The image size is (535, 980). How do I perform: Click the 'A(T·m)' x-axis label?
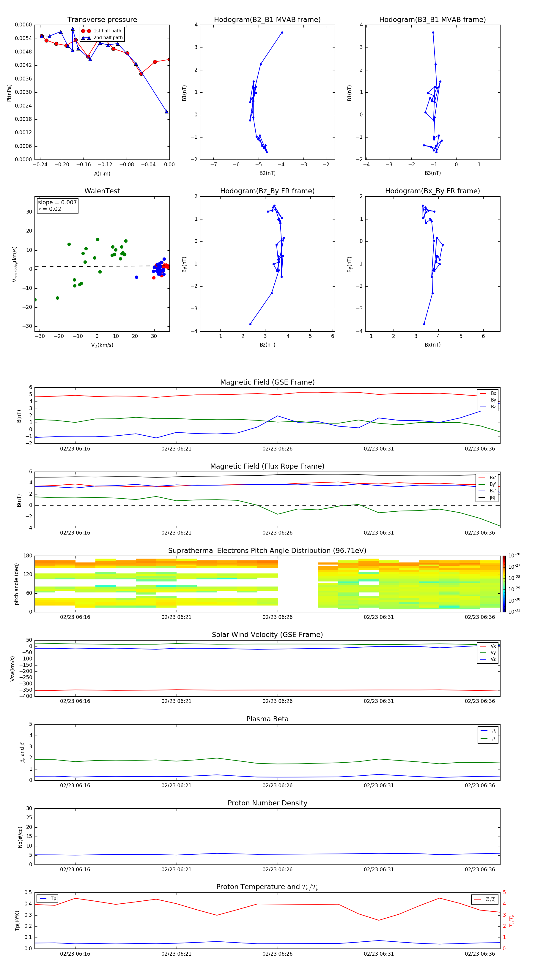[102, 174]
